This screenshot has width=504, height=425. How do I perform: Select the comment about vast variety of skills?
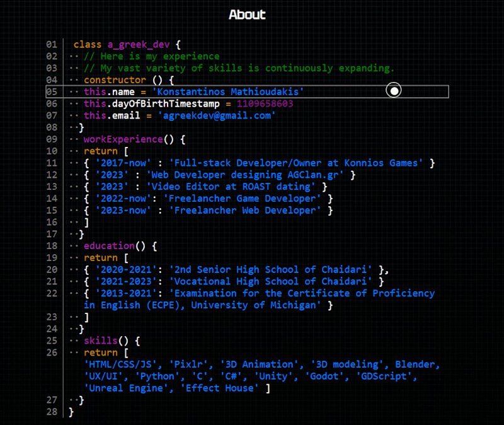pos(239,68)
